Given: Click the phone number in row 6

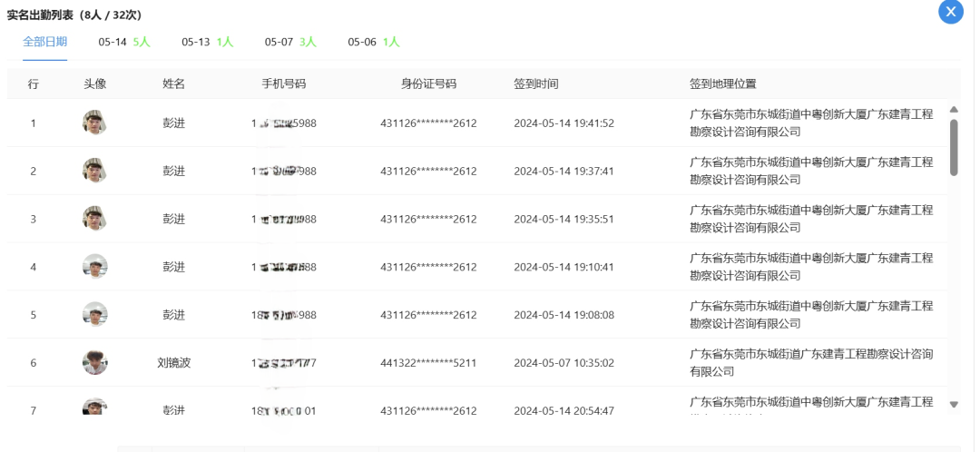Looking at the screenshot, I should 284,363.
